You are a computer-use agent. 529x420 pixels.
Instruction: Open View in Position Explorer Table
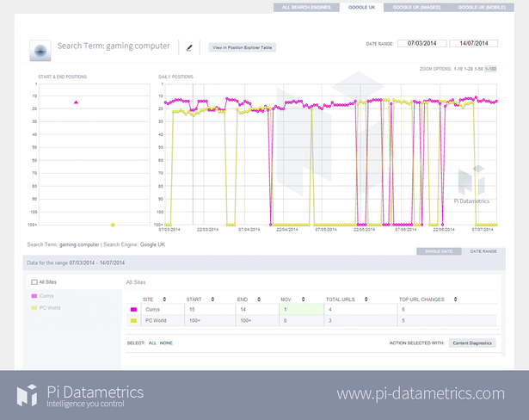[x=243, y=47]
